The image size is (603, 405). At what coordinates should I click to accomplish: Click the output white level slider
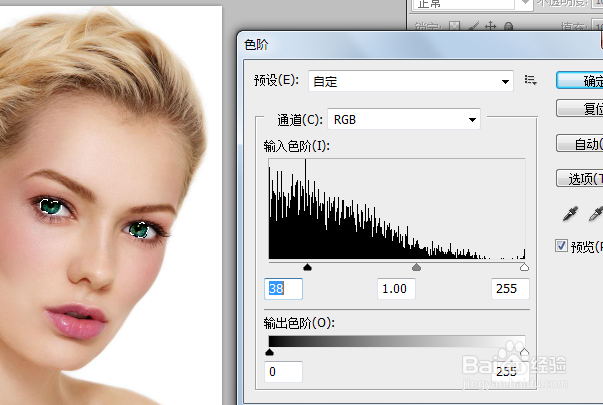(524, 352)
